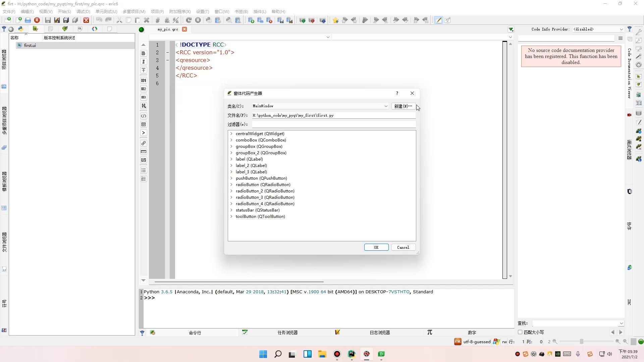The height and width of the screenshot is (362, 644).
Task: Click the 新建(N)... button
Action: click(x=403, y=106)
